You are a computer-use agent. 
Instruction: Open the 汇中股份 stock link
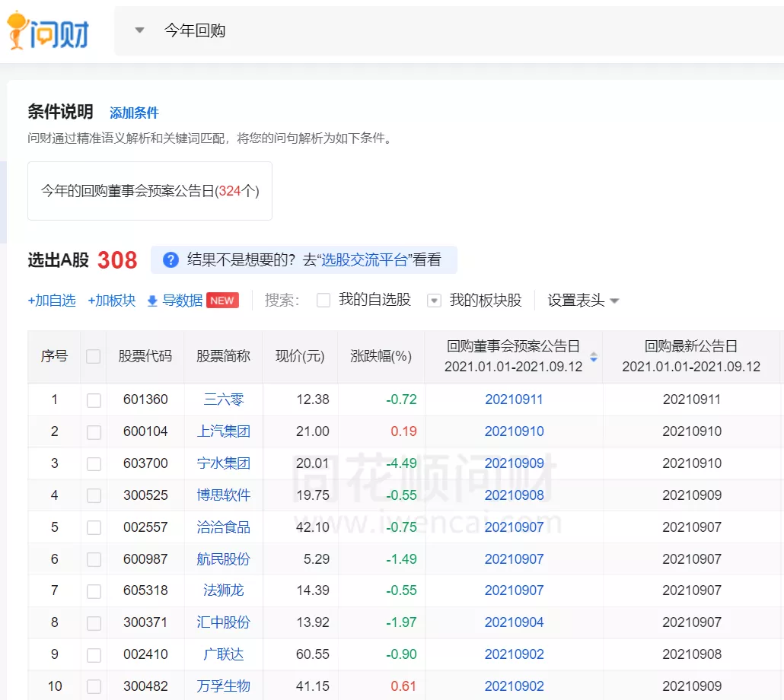coord(224,622)
